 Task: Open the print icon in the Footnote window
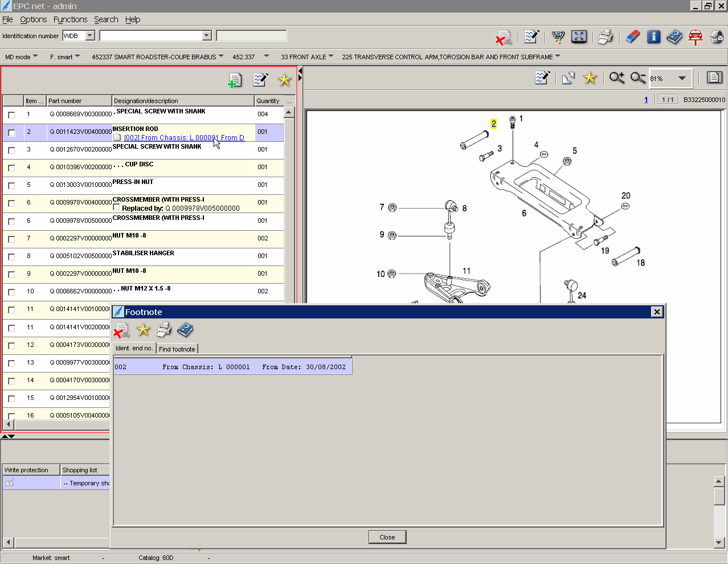pyautogui.click(x=163, y=330)
